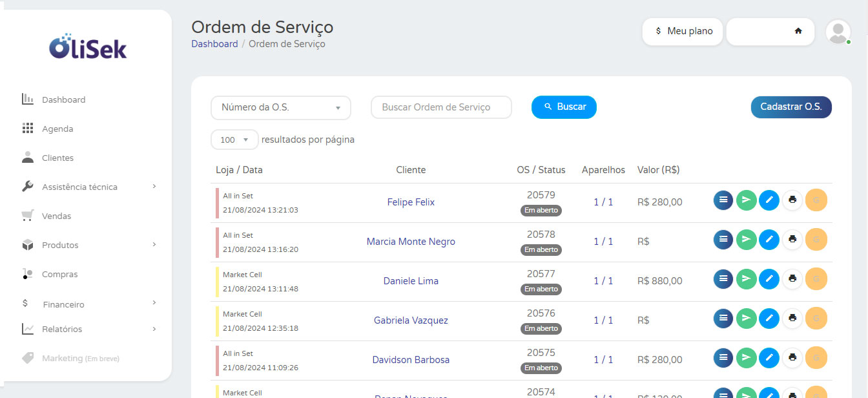Click Em aberto badge for OS 20575
The image size is (868, 398).
coord(541,368)
